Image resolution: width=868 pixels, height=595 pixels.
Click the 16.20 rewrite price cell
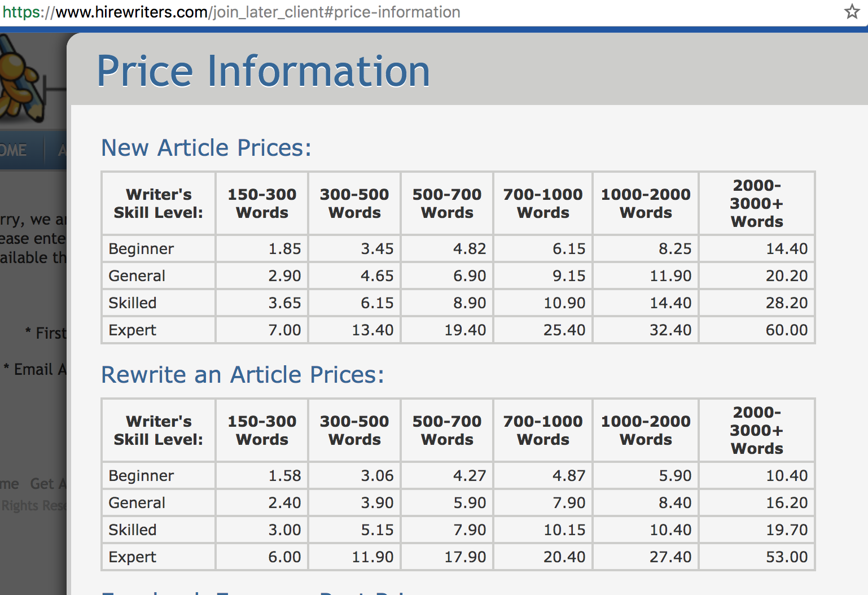click(757, 502)
